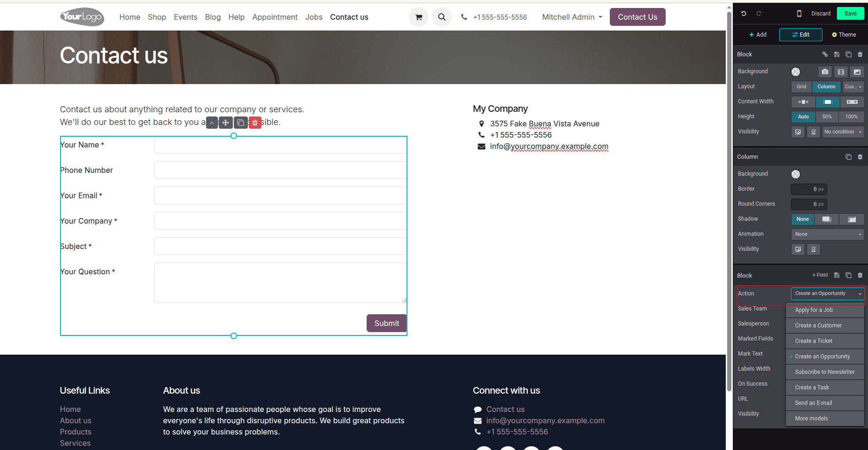Toggle Column desktop visibility
868x450 pixels.
click(798, 249)
